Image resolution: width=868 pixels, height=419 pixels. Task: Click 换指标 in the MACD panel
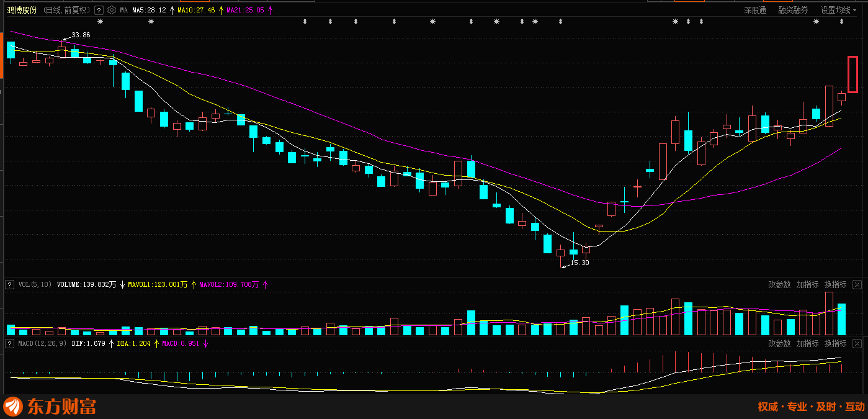(x=835, y=343)
